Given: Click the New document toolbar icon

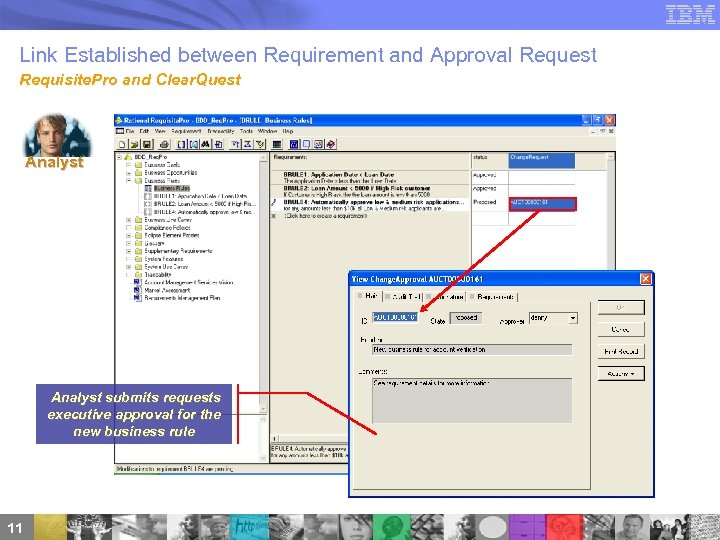Looking at the screenshot, I should pyautogui.click(x=122, y=144).
